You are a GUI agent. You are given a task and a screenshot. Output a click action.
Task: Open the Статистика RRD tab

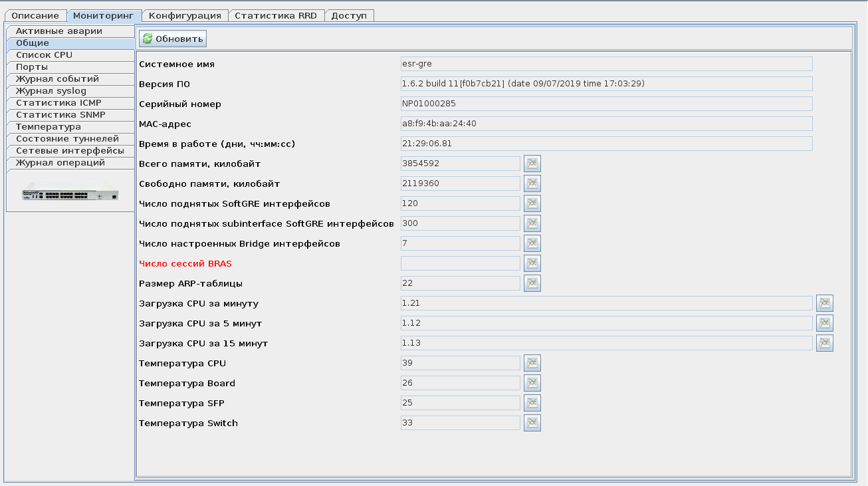[x=276, y=15]
